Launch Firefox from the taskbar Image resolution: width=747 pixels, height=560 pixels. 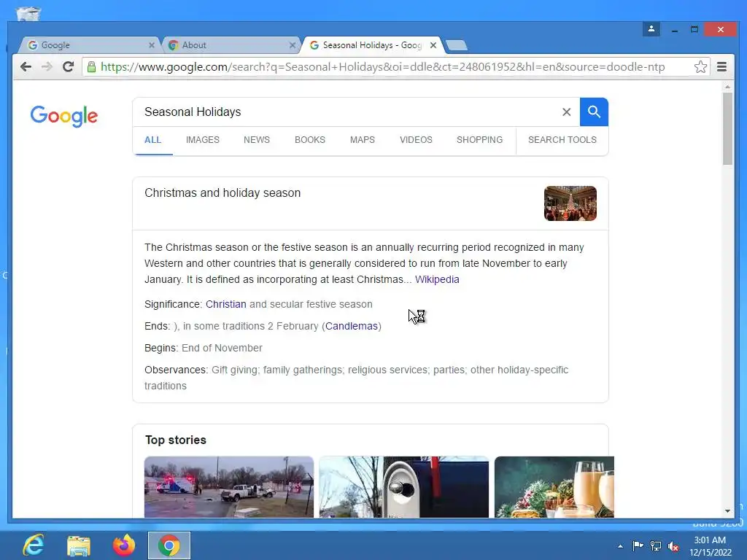coord(124,545)
